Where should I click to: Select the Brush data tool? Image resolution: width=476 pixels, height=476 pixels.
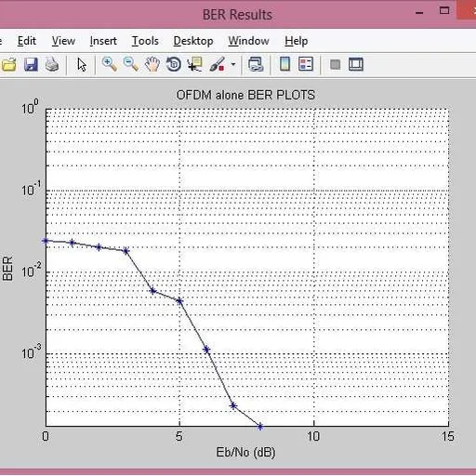click(x=217, y=64)
